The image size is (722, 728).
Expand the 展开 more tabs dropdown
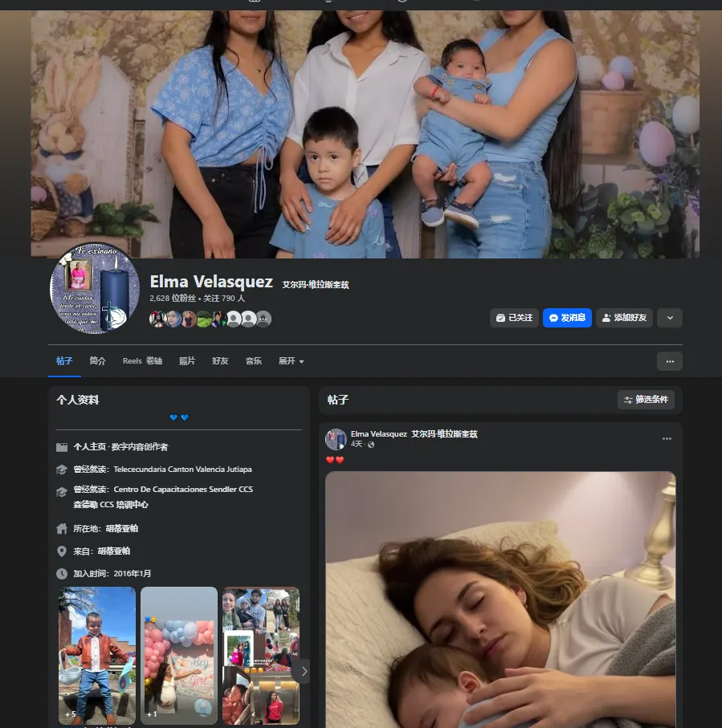point(291,361)
